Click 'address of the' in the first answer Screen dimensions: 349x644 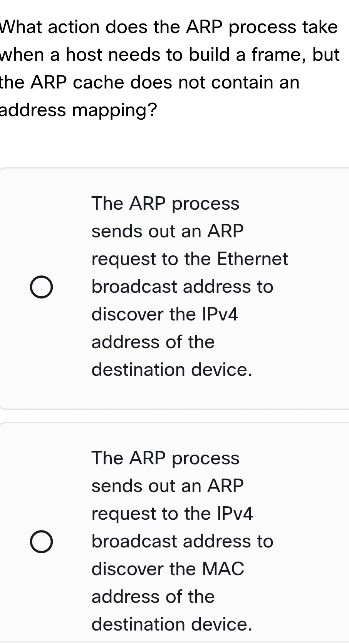(x=153, y=342)
